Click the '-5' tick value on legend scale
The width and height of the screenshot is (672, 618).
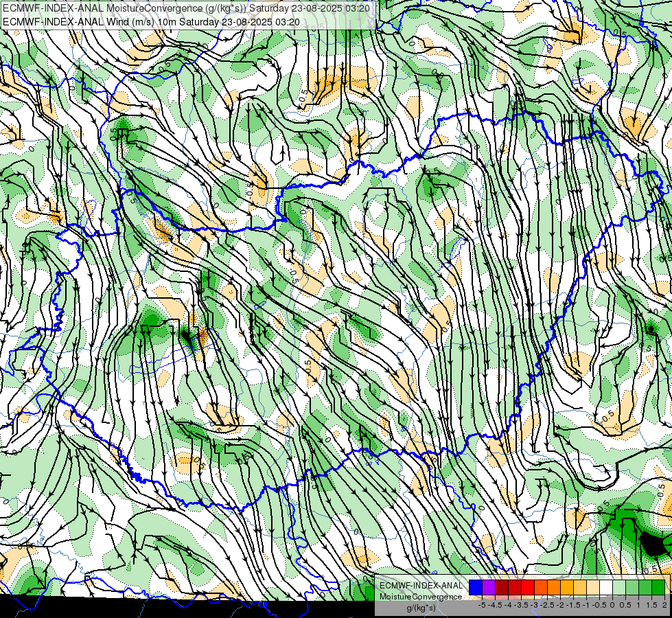tap(482, 605)
